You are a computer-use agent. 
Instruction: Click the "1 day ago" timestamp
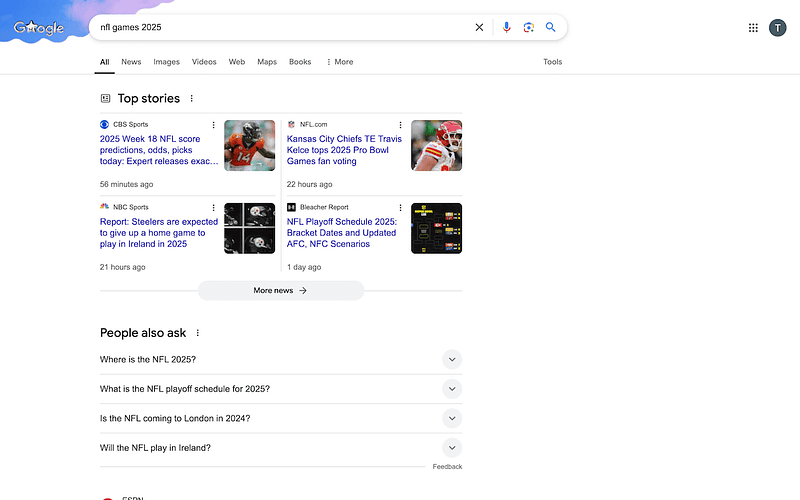pyautogui.click(x=304, y=267)
